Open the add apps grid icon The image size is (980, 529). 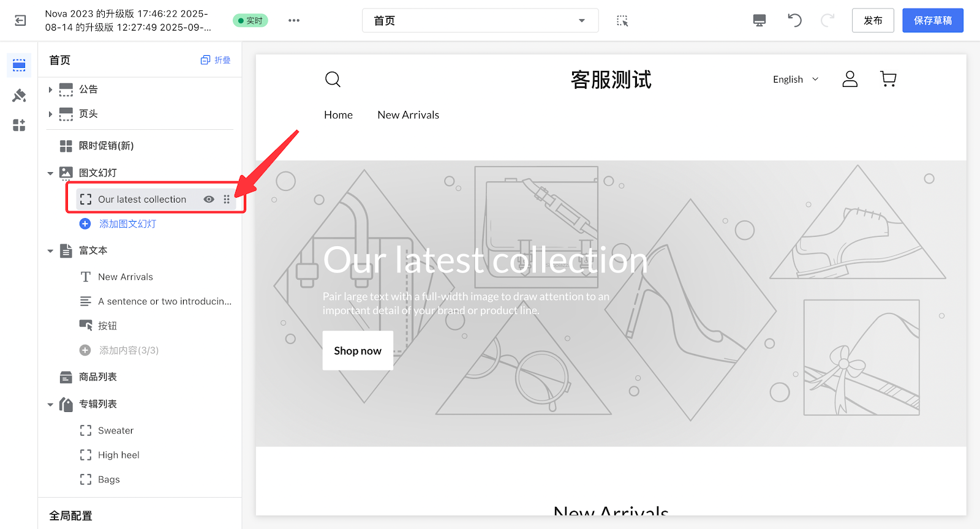[x=19, y=126]
